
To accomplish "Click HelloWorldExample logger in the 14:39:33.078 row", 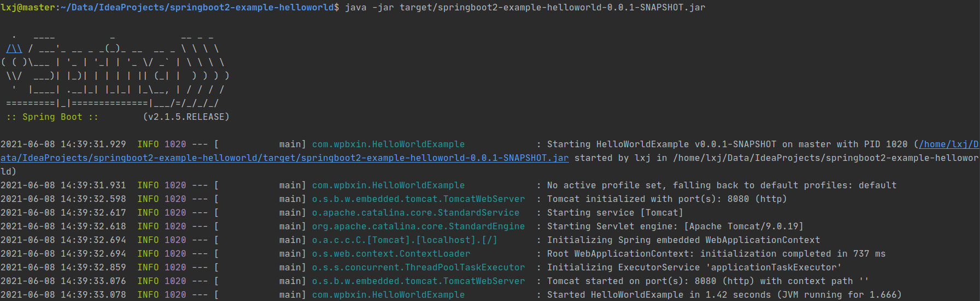I will point(389,295).
